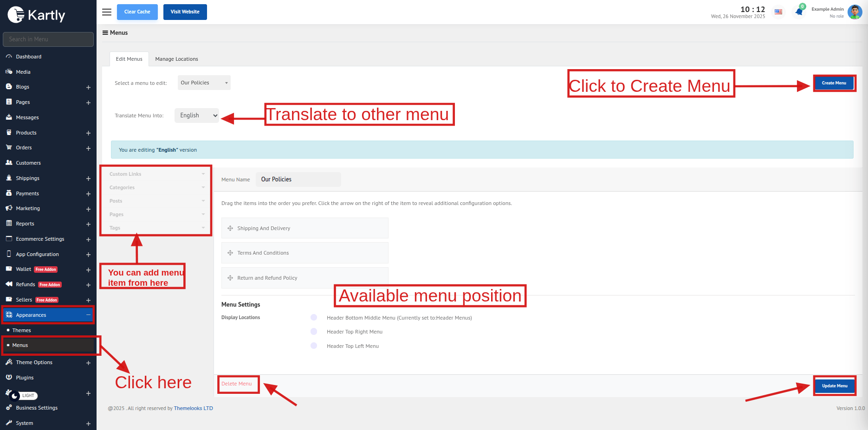Click the Update Menu button
868x430 pixels.
tap(835, 385)
